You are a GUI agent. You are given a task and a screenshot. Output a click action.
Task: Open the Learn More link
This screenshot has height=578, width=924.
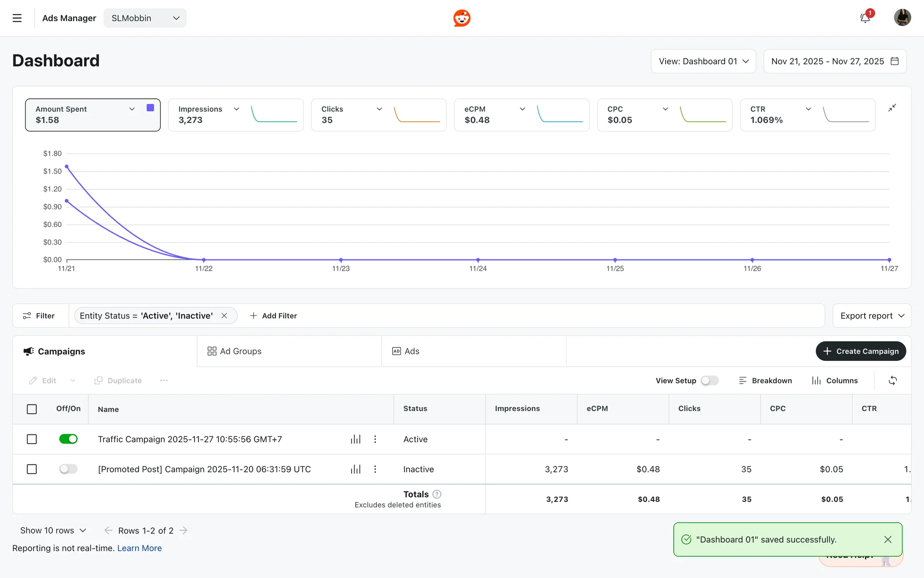[x=139, y=548]
